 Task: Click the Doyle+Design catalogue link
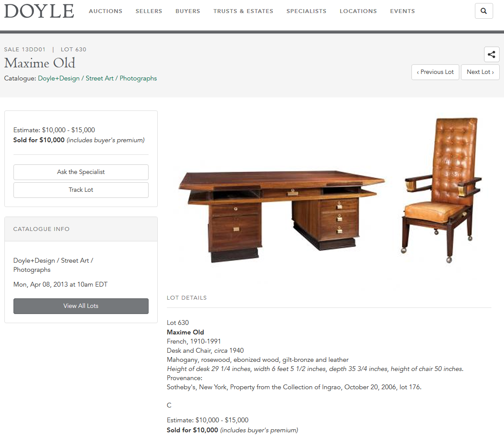point(97,78)
